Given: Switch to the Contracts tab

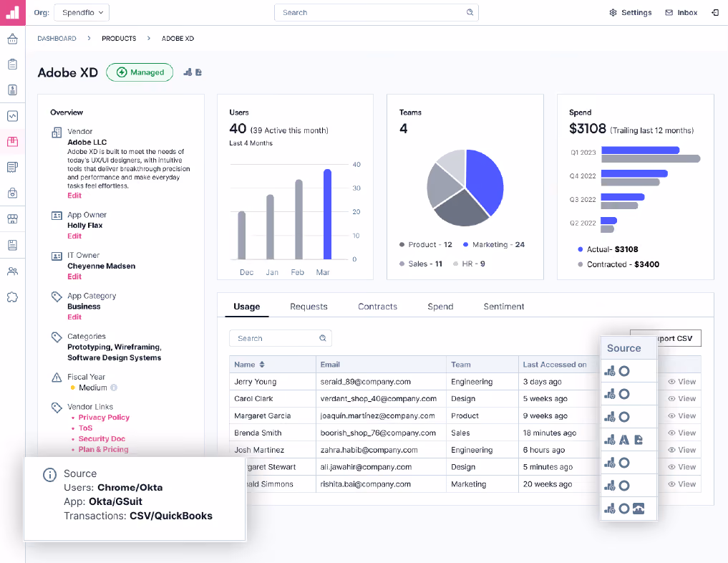Looking at the screenshot, I should pyautogui.click(x=377, y=307).
